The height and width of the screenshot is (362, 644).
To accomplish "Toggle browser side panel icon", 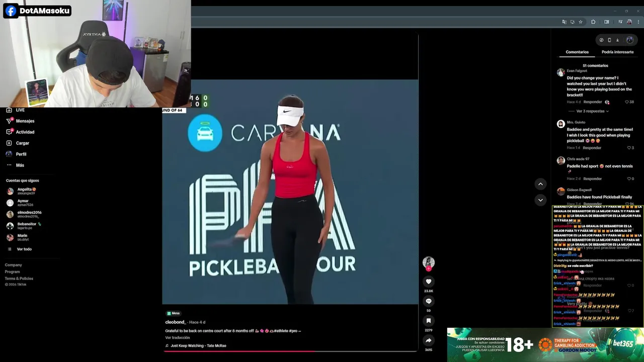I will 607,22.
